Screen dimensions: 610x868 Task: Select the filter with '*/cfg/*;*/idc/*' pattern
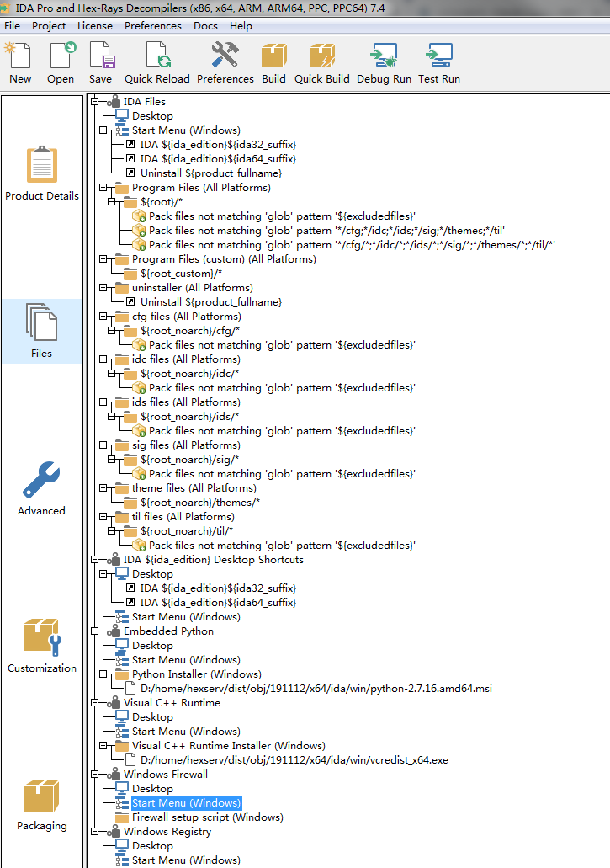(x=352, y=245)
